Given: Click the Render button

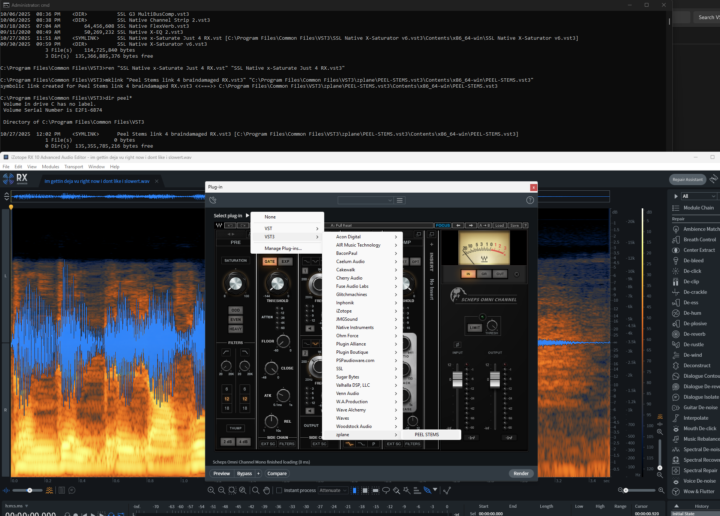Looking at the screenshot, I should point(521,473).
